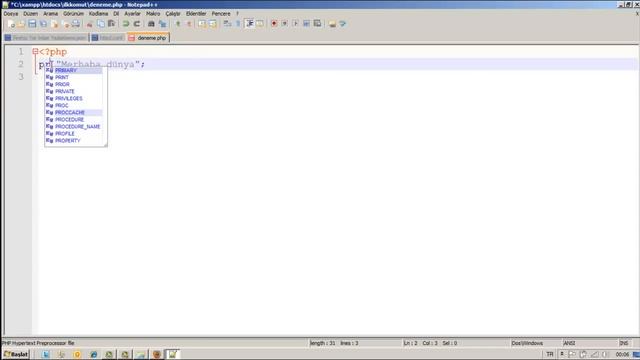The width and height of the screenshot is (640, 360).
Task: Toggle show all characters icon
Action: pyautogui.click(x=238, y=24)
